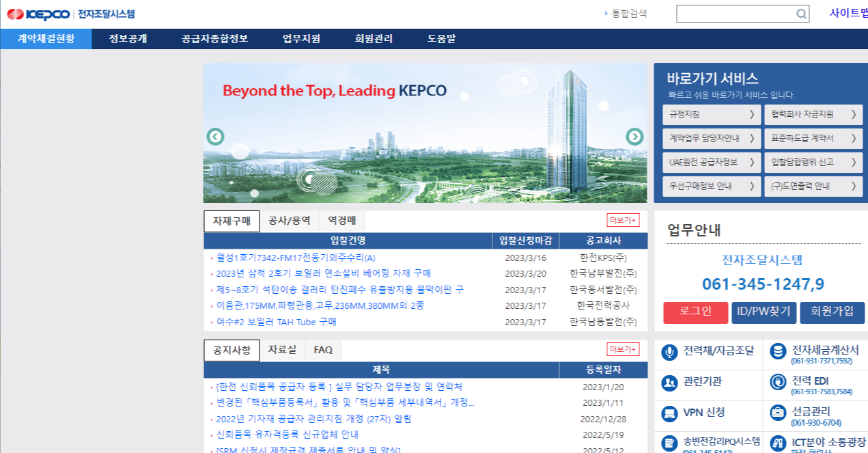Click 더보기+ above the notice list
The width and height of the screenshot is (868, 453).
[623, 349]
